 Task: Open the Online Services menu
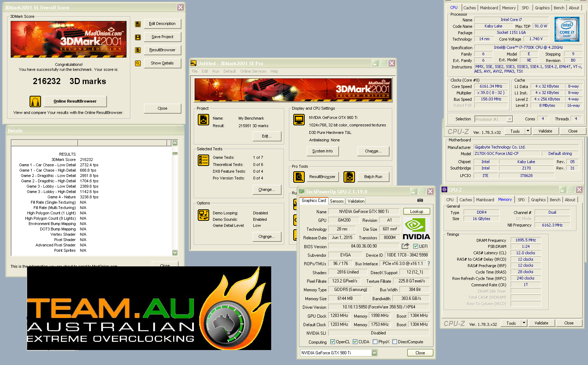click(253, 71)
